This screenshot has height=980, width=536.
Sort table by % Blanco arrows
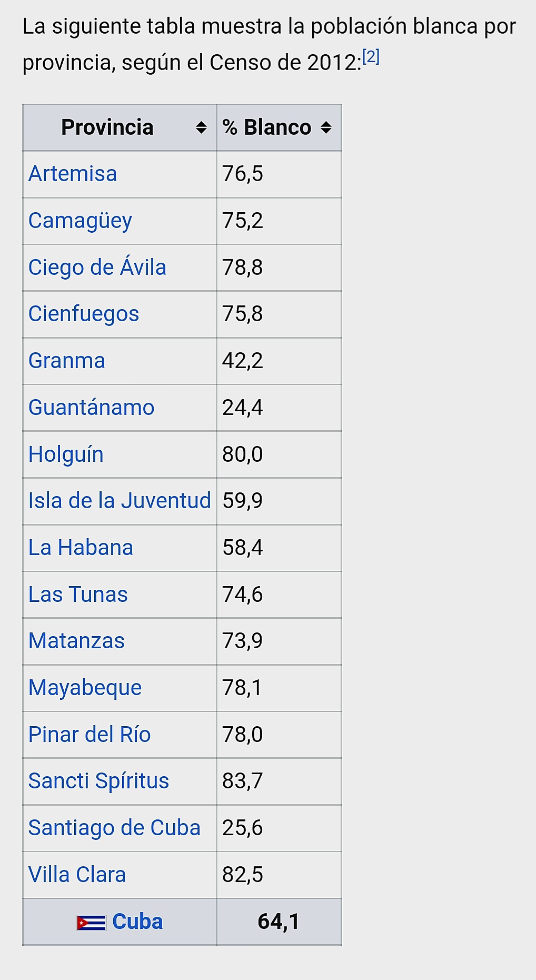click(326, 127)
